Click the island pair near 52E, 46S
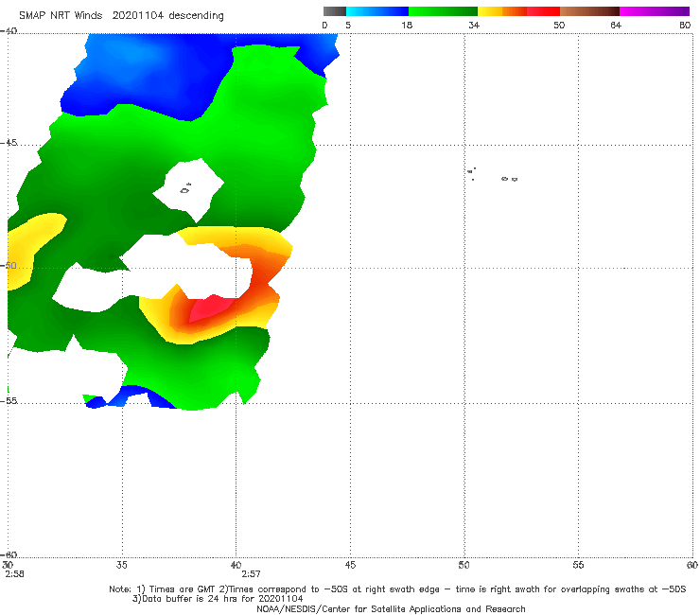Viewport: 700px width, 615px height. (509, 179)
